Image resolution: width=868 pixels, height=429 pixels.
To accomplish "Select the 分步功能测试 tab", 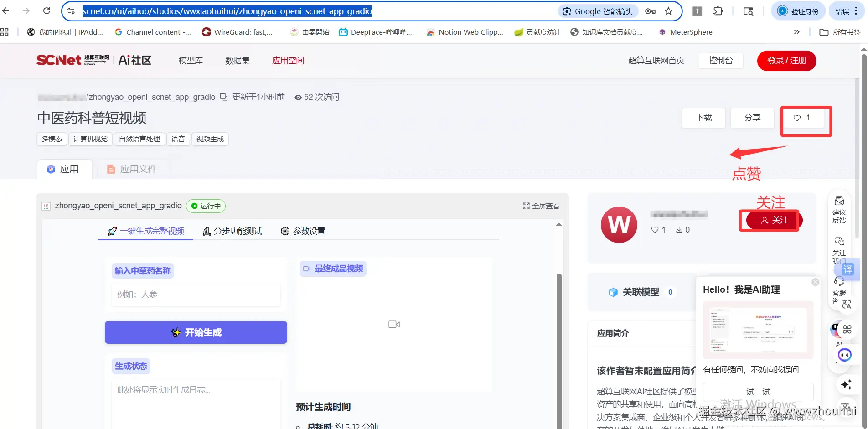I will (232, 231).
